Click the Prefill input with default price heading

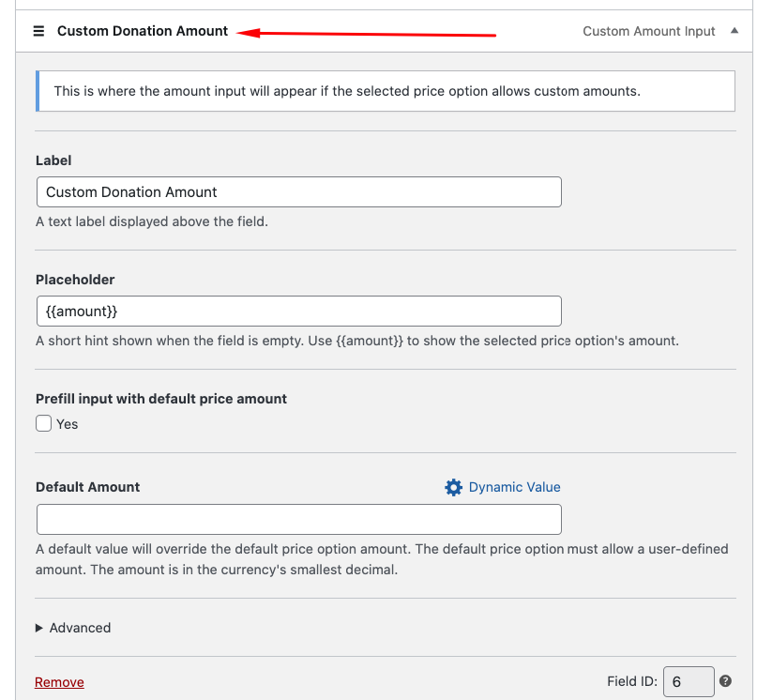coord(161,399)
